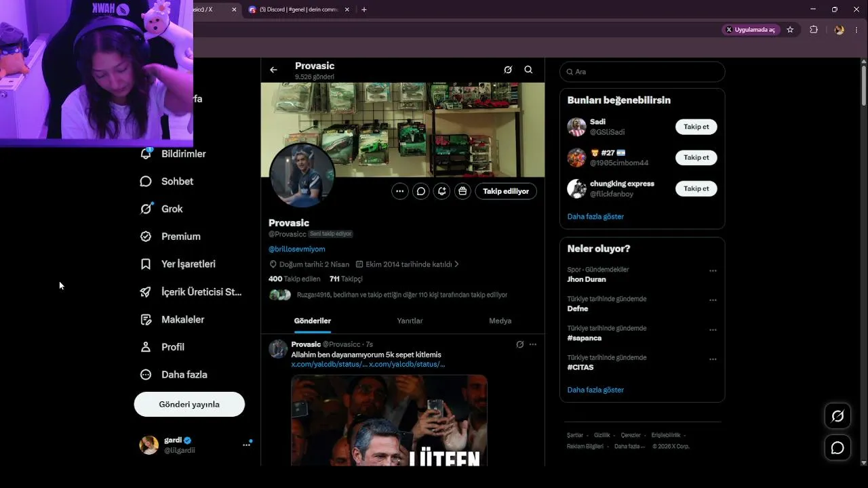This screenshot has height=488, width=868.
Task: Click Uygulamada aç in the address bar
Action: tap(751, 30)
